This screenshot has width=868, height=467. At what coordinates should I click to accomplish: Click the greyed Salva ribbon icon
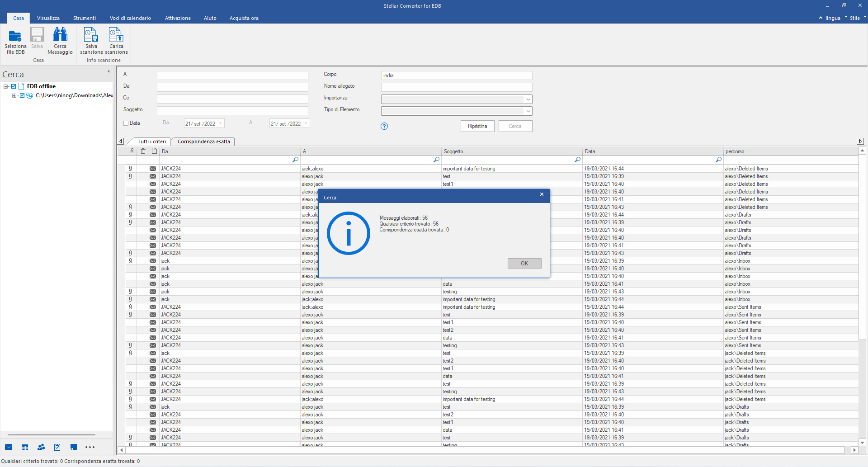click(x=37, y=35)
